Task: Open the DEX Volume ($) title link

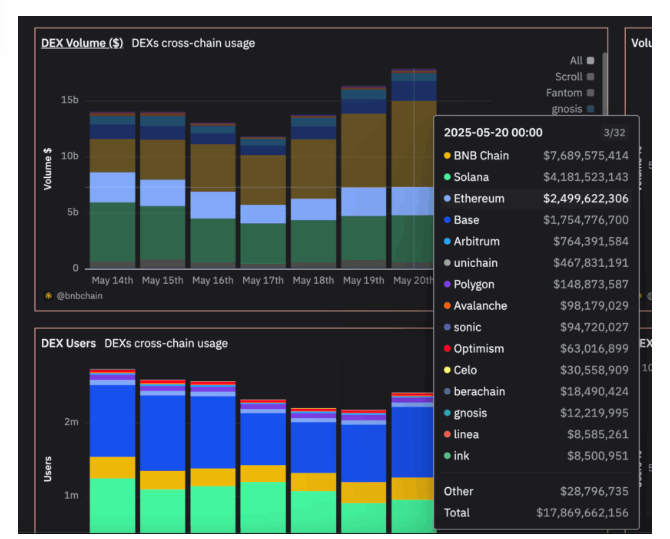Action: pos(82,43)
